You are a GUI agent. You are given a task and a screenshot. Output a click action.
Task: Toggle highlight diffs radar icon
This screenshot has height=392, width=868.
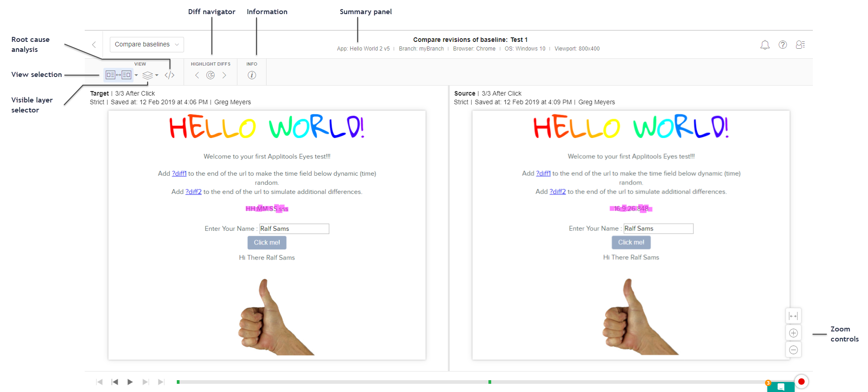click(211, 75)
